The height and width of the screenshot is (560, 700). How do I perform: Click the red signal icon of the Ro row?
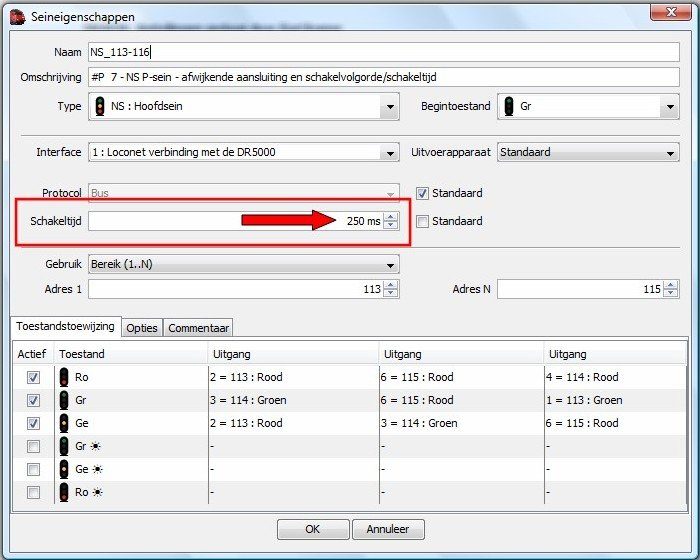click(64, 377)
